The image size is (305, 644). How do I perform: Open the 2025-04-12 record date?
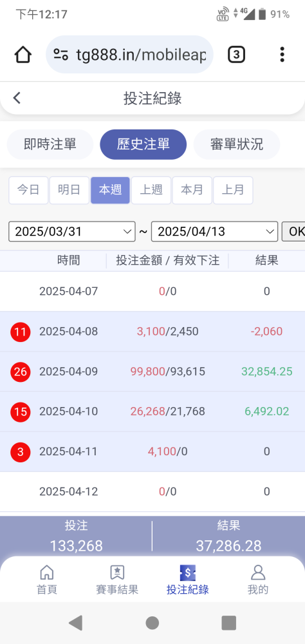tap(69, 491)
